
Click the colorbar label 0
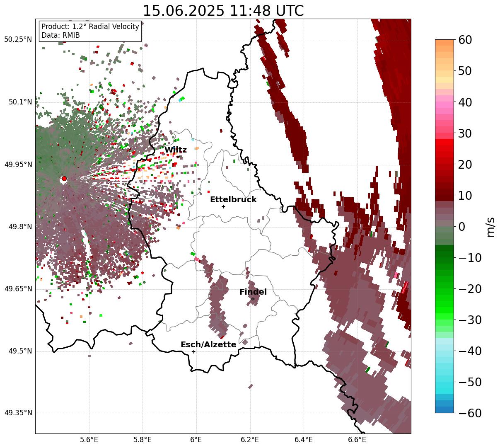point(461,226)
